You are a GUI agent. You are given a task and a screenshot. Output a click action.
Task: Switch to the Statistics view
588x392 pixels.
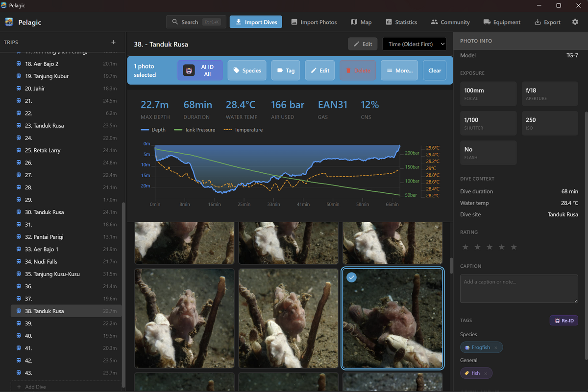pyautogui.click(x=401, y=22)
